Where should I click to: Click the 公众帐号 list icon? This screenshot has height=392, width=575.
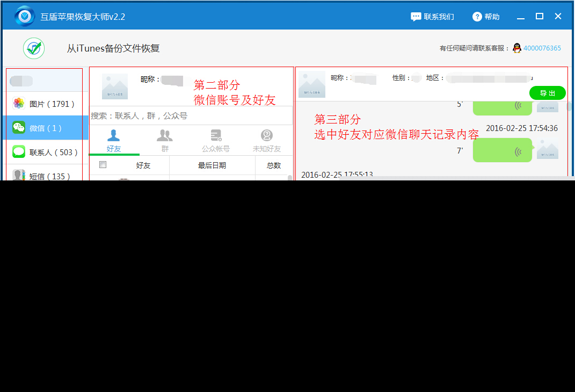tap(216, 135)
